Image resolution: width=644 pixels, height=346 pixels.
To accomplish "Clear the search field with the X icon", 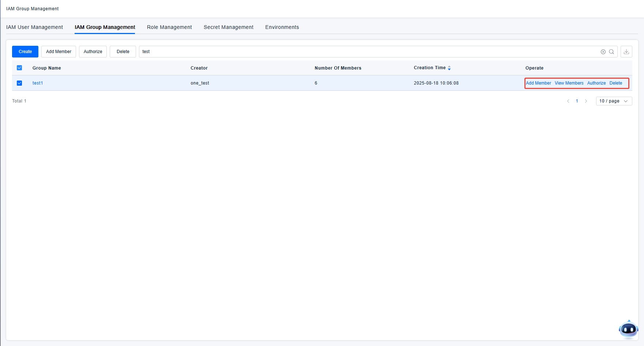I will (603, 52).
